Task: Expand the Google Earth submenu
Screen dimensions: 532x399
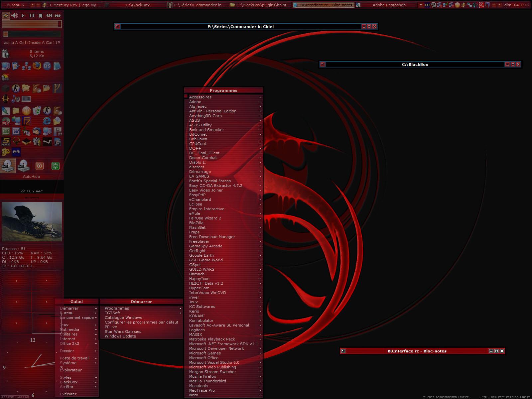Action: point(223,255)
